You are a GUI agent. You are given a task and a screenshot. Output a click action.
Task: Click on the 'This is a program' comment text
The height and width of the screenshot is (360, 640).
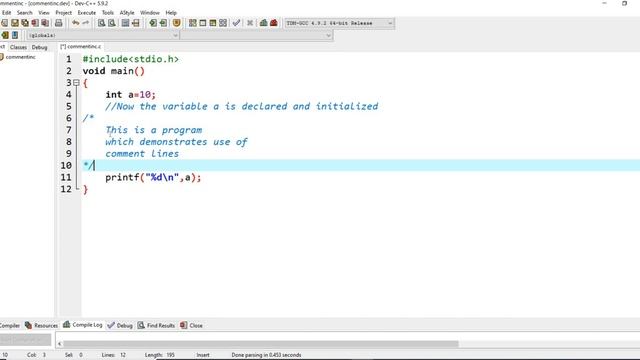point(154,130)
